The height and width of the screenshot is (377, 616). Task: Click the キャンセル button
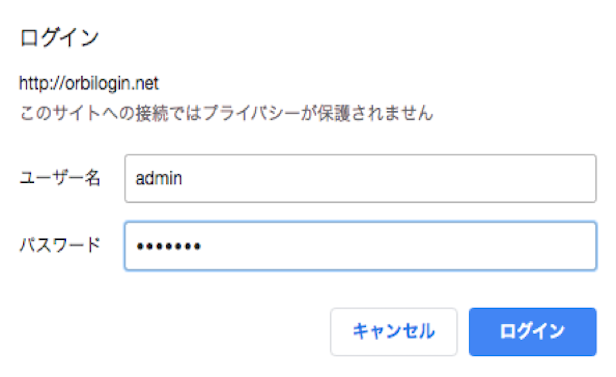coord(394,332)
